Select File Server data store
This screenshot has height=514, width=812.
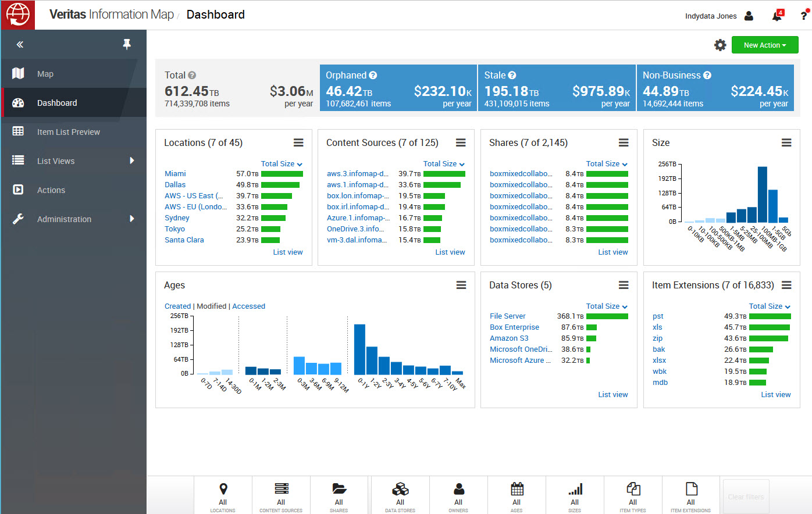pos(508,316)
